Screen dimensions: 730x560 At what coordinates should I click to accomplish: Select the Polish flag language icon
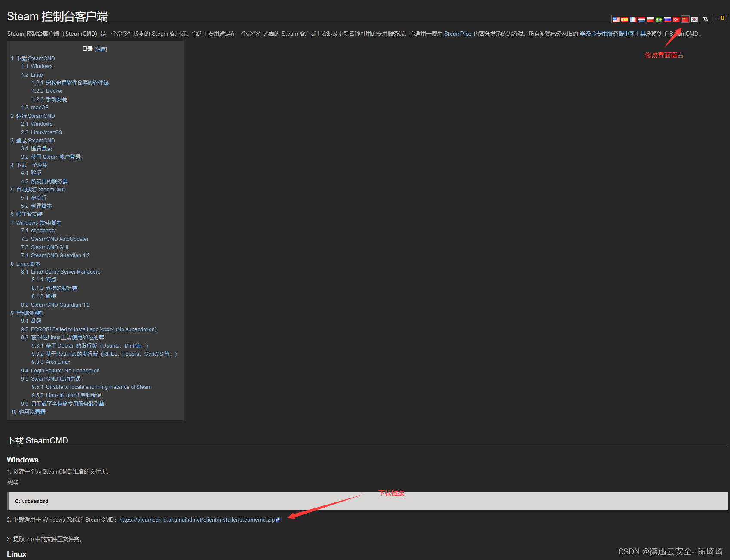[x=650, y=19]
